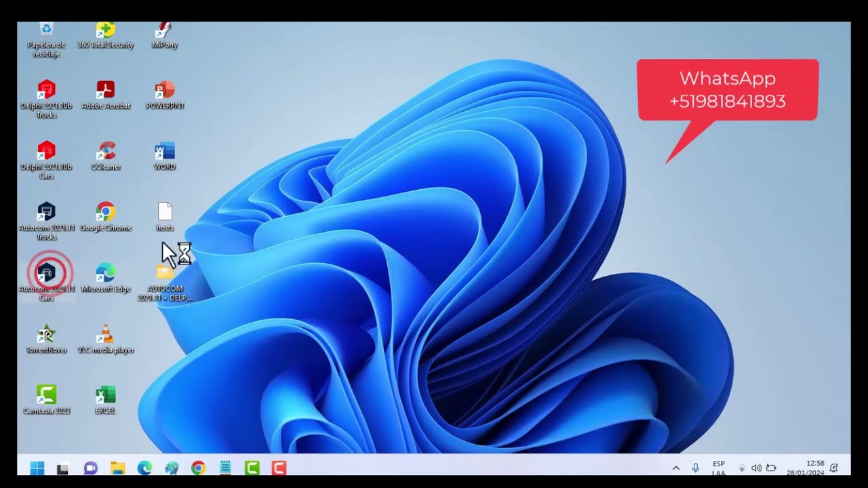The height and width of the screenshot is (488, 868).
Task: Open the clock showing 12:58
Action: point(806,468)
